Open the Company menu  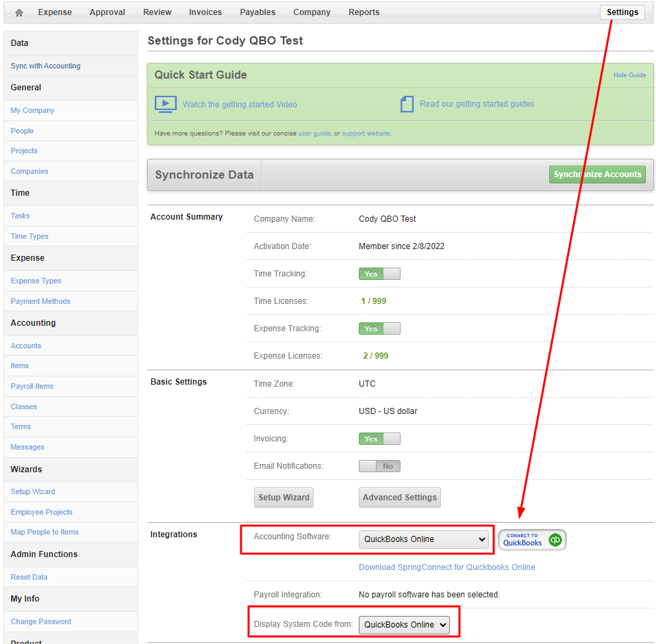coord(312,12)
